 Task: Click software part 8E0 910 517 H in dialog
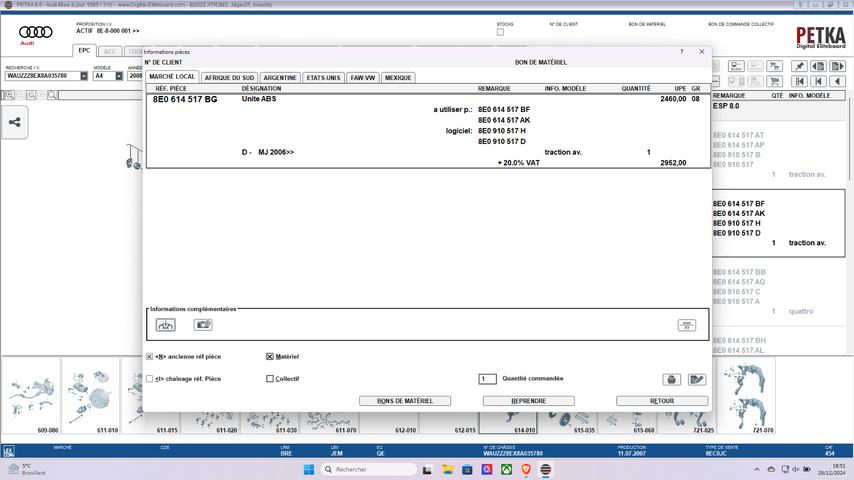coord(502,131)
